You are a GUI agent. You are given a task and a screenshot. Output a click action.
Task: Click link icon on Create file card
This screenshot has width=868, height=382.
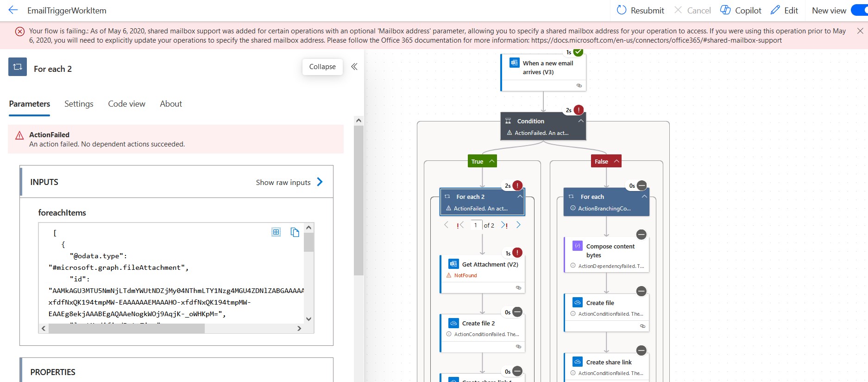[642, 326]
